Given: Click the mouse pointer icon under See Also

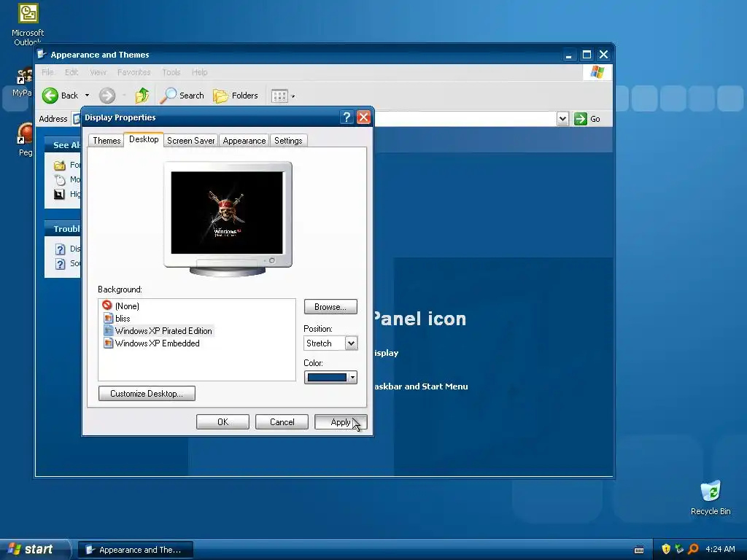Looking at the screenshot, I should (x=60, y=179).
